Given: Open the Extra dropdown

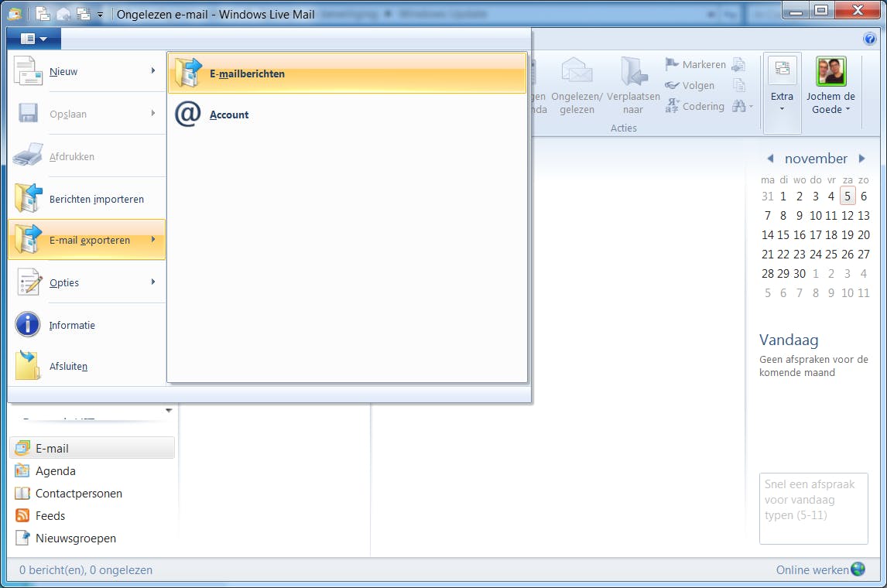Looking at the screenshot, I should tap(782, 94).
